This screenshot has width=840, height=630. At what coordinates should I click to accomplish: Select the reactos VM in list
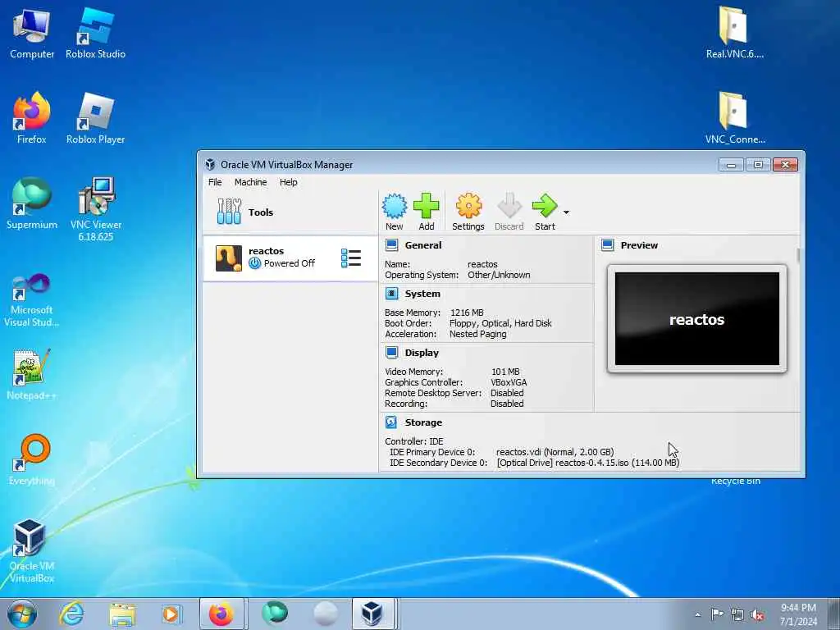[x=290, y=258]
